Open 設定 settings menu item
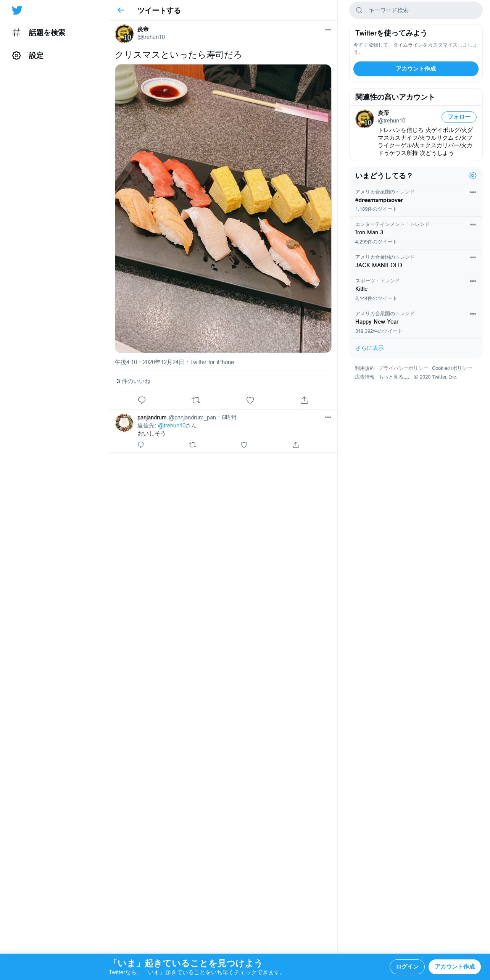490x980 pixels. point(28,55)
